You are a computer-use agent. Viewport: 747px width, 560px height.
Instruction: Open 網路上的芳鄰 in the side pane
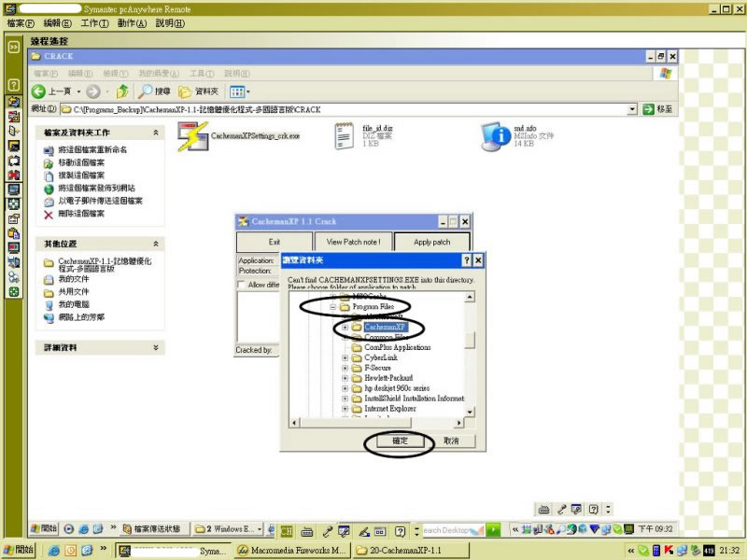(81, 317)
